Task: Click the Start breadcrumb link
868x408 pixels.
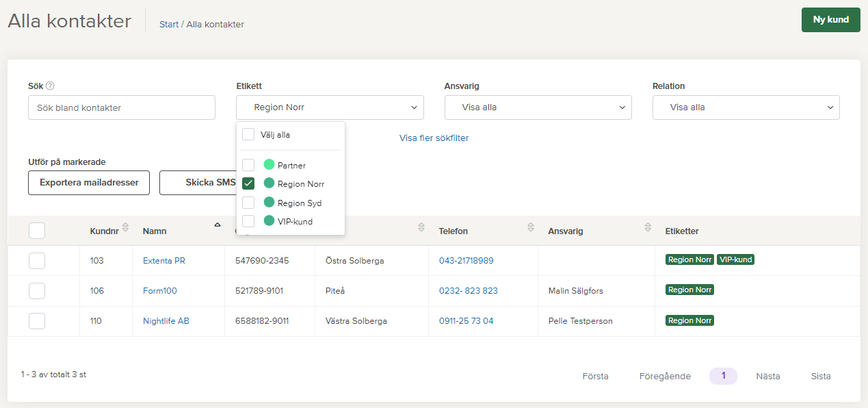Action: [169, 25]
